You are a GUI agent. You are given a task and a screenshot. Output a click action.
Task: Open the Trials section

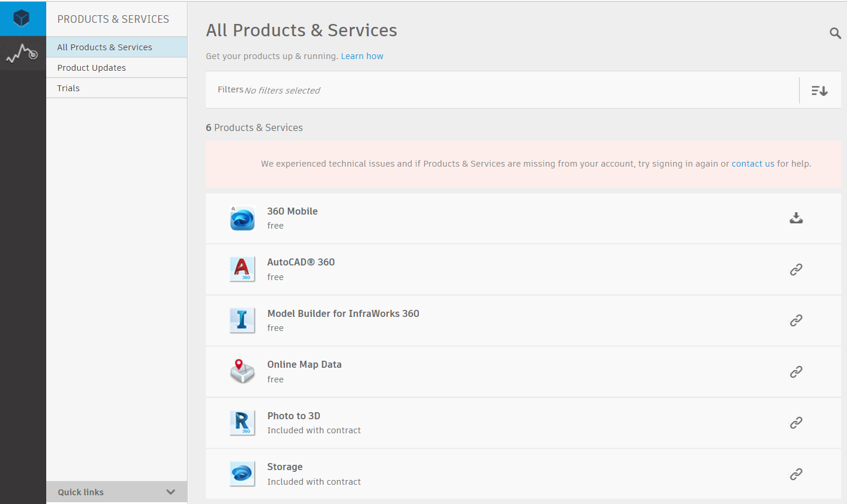tap(117, 88)
